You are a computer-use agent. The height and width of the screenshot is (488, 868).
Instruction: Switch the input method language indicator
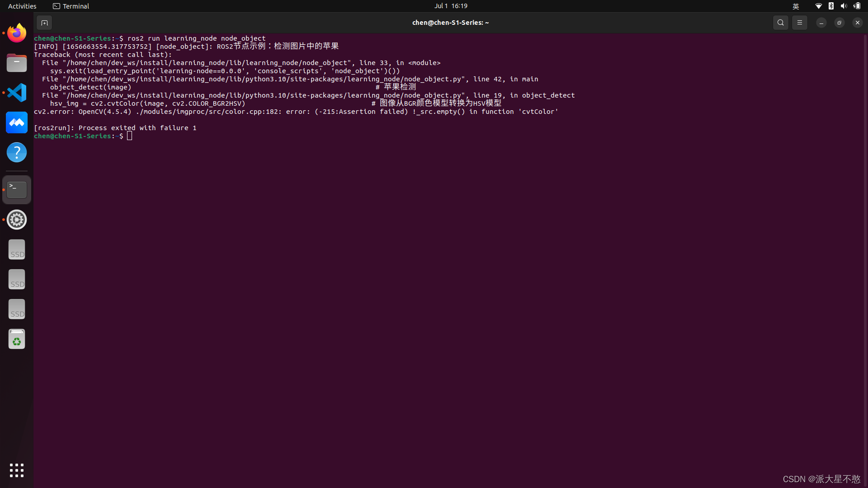(796, 6)
